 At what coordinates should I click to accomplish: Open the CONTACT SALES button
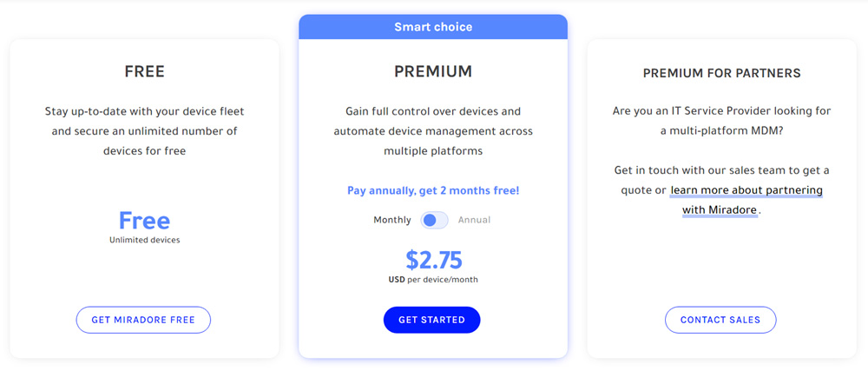[720, 320]
